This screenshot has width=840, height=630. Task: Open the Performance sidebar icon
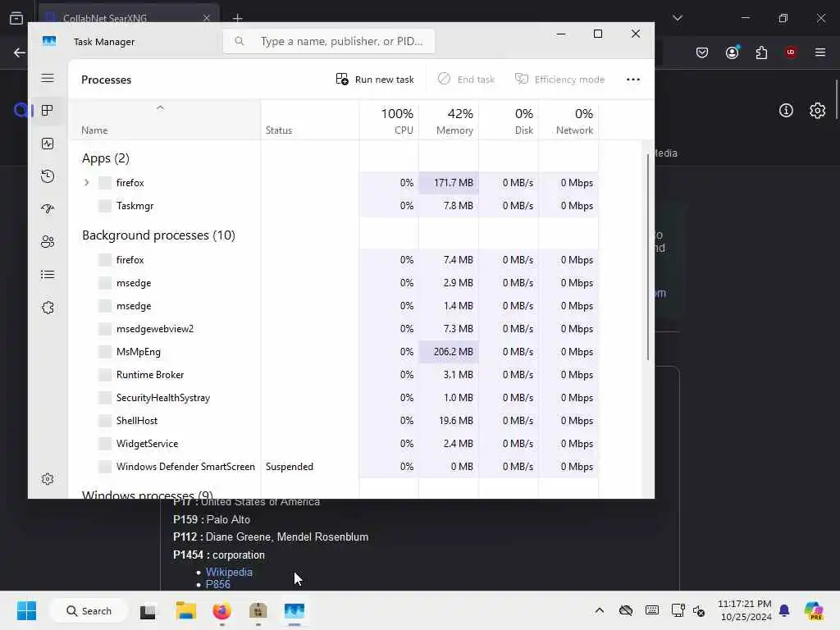coord(48,144)
